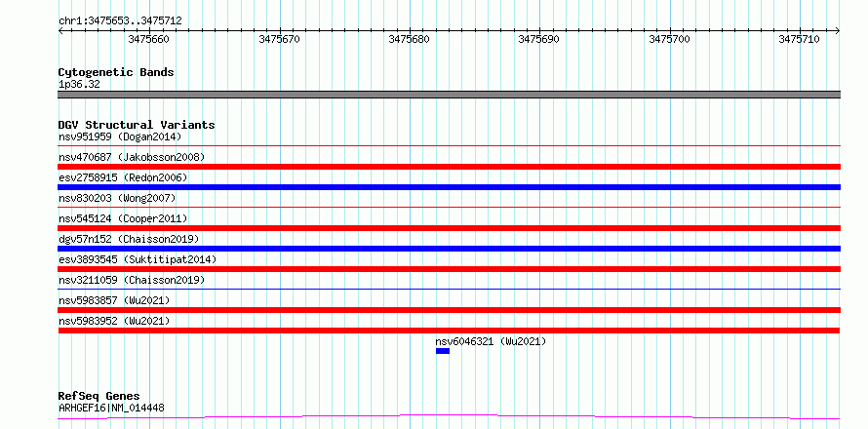The height and width of the screenshot is (429, 868).
Task: Click the blue bar for dgv57n152
Action: (449, 249)
